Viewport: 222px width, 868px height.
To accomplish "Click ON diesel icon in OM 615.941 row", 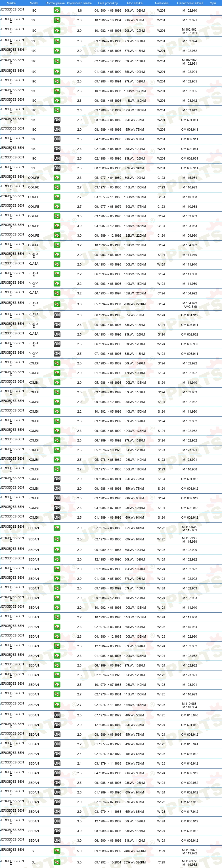I will pyautogui.click(x=57, y=744).
